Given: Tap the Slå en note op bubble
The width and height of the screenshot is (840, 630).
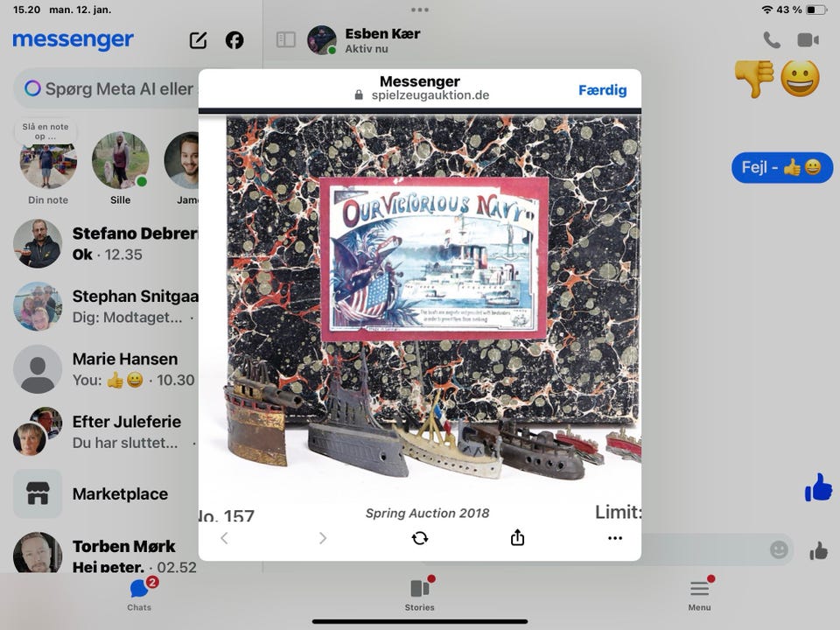Looking at the screenshot, I should coord(45,131).
